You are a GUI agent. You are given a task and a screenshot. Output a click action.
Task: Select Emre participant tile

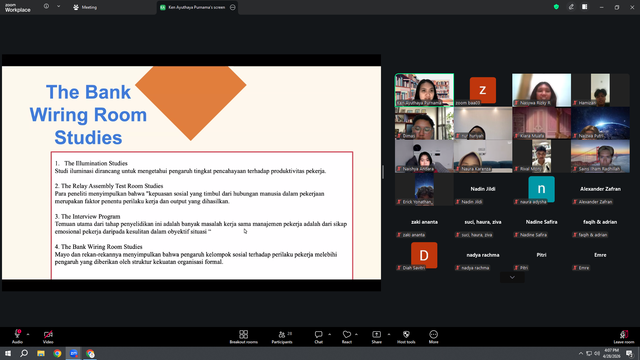click(600, 256)
